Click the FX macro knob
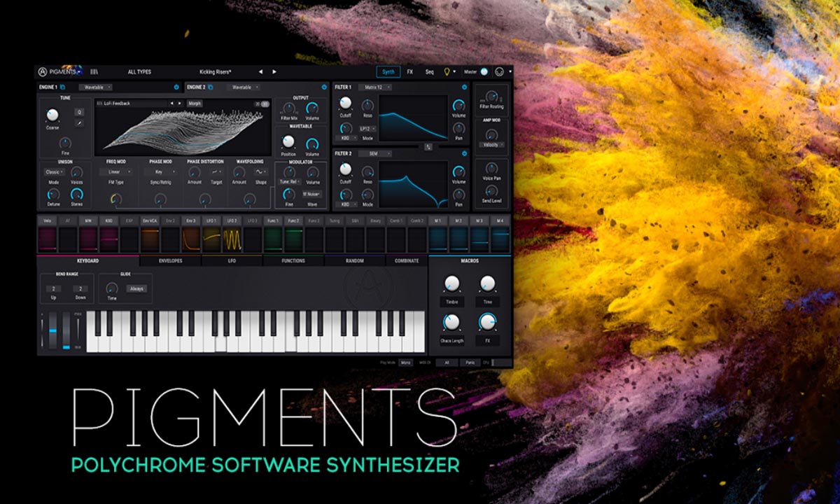The width and height of the screenshot is (840, 504). click(487, 322)
